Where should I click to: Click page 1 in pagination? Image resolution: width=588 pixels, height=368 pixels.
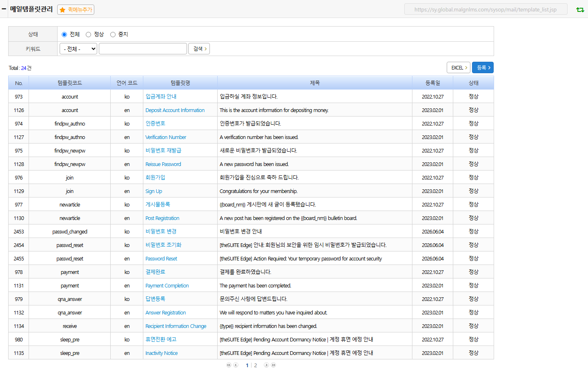[x=247, y=365]
